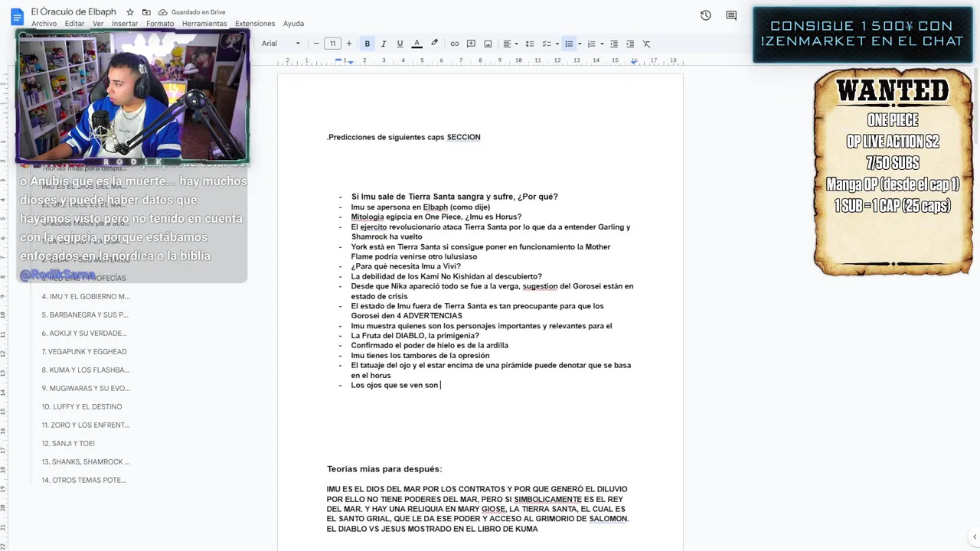This screenshot has width=980, height=551.
Task: Jump to outline item 9. MUGIWARAS Y SU EVO...
Action: point(86,388)
